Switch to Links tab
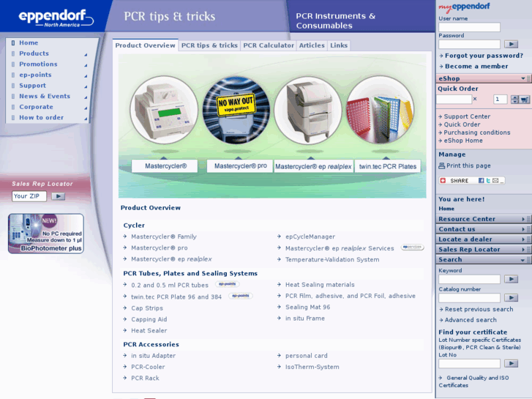The height and width of the screenshot is (399, 532). 339,45
